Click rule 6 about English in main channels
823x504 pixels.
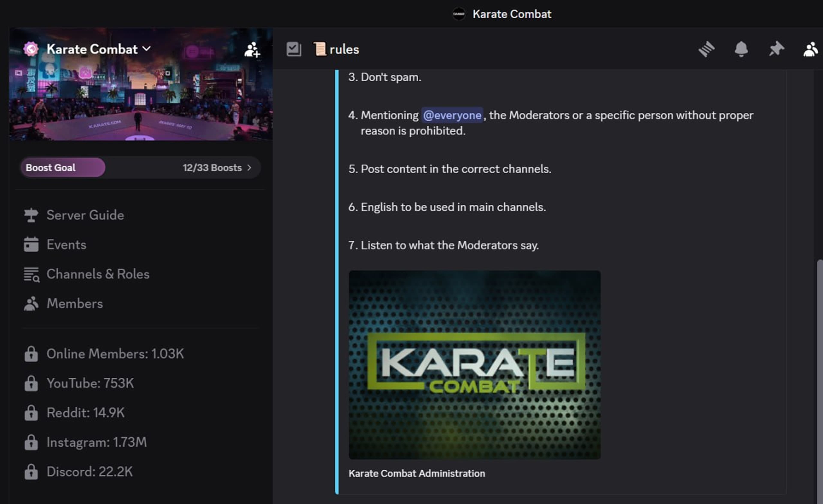tap(453, 207)
